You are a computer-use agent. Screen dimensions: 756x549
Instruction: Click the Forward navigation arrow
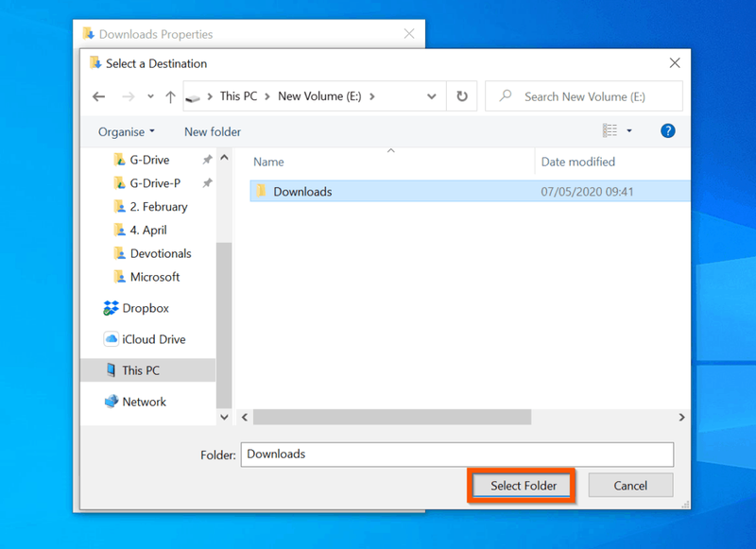(x=129, y=97)
